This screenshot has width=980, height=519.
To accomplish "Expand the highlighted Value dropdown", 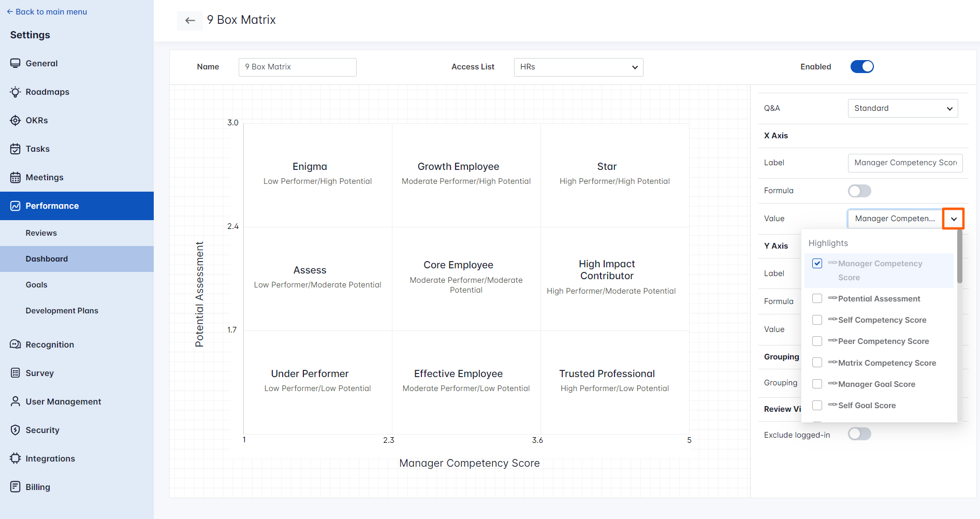I will pyautogui.click(x=953, y=219).
